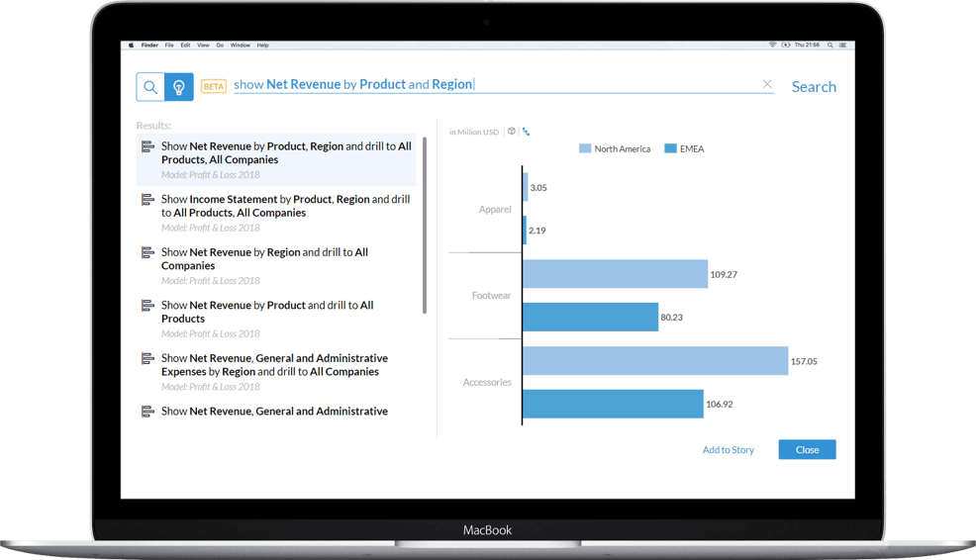
Task: Switch to the lightbulb insight mode
Action: point(179,87)
